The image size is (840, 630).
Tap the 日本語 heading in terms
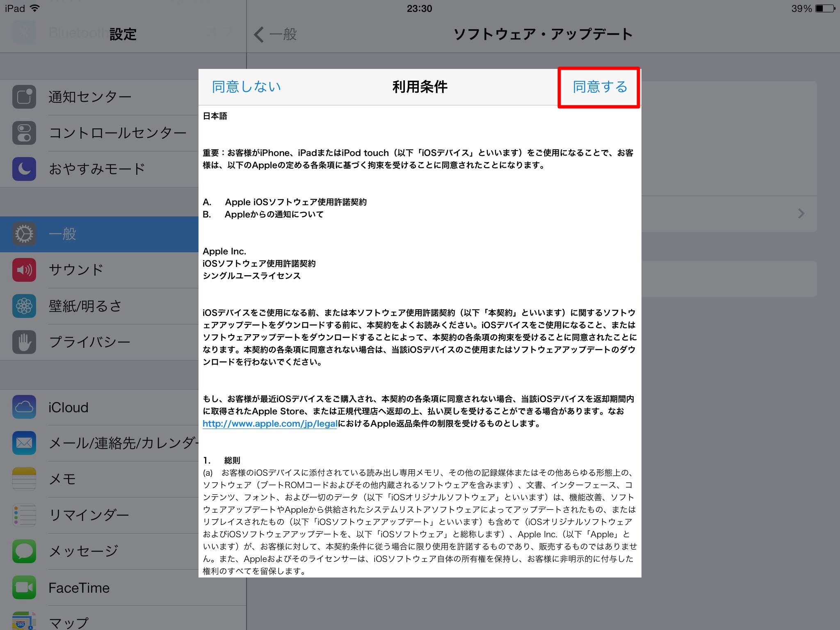(x=215, y=116)
